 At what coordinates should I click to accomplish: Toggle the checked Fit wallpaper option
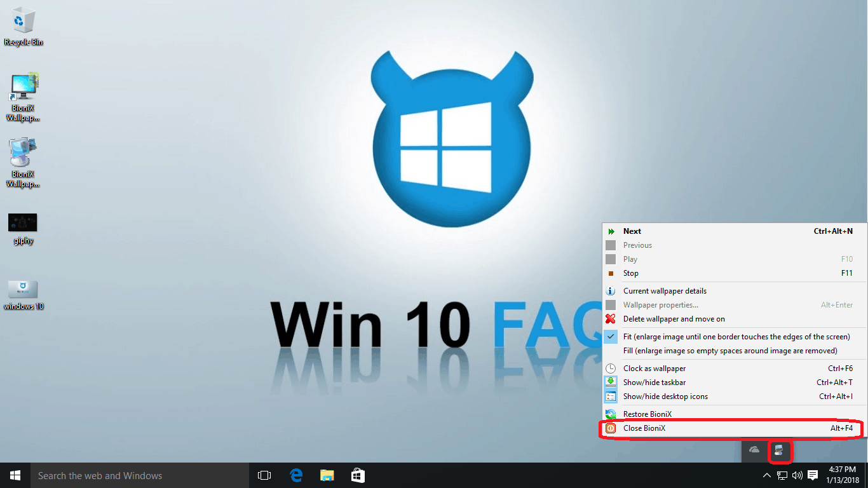coord(734,337)
